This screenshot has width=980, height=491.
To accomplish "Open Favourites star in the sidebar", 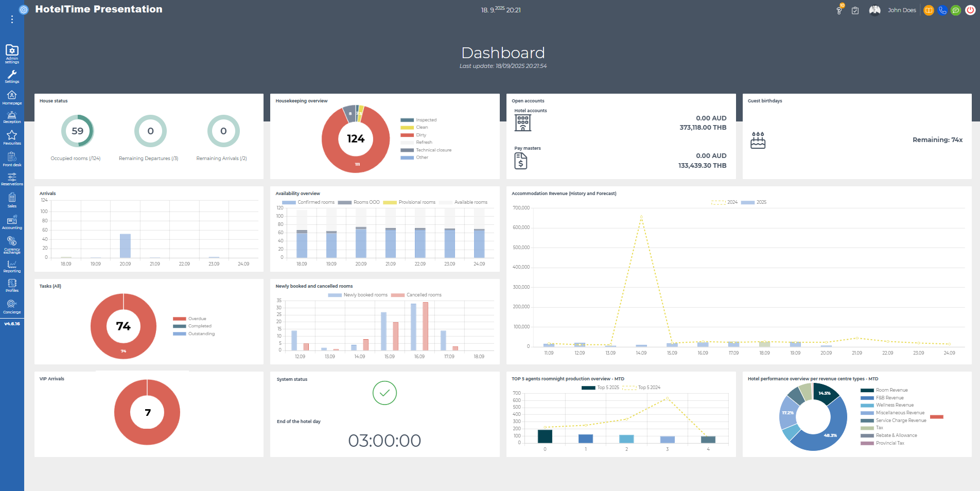I will click(x=12, y=137).
